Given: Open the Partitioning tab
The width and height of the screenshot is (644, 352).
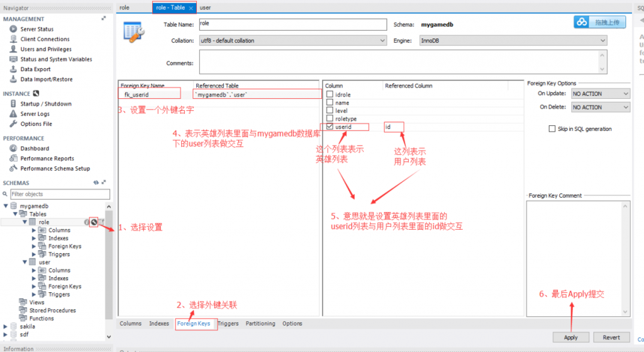Looking at the screenshot, I should [x=260, y=324].
